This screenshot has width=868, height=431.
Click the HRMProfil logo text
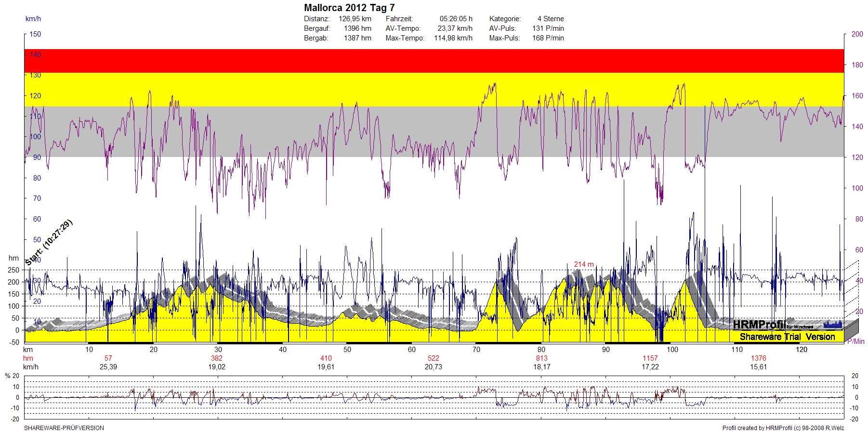[759, 325]
